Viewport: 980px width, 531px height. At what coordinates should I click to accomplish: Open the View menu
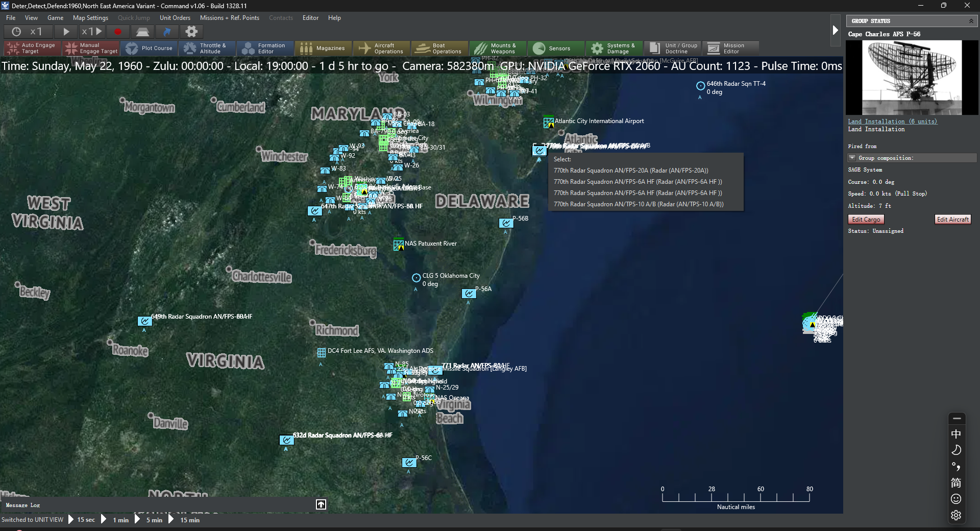31,18
